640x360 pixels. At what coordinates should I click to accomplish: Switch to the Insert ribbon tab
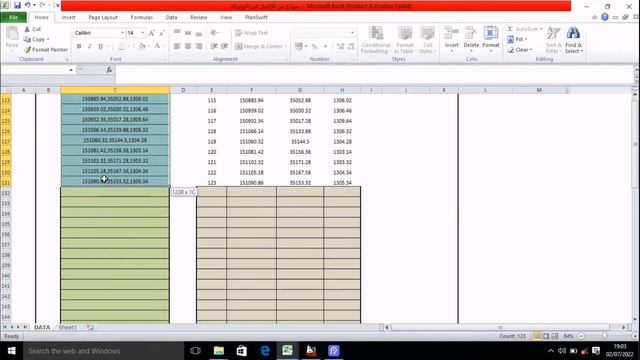point(68,18)
